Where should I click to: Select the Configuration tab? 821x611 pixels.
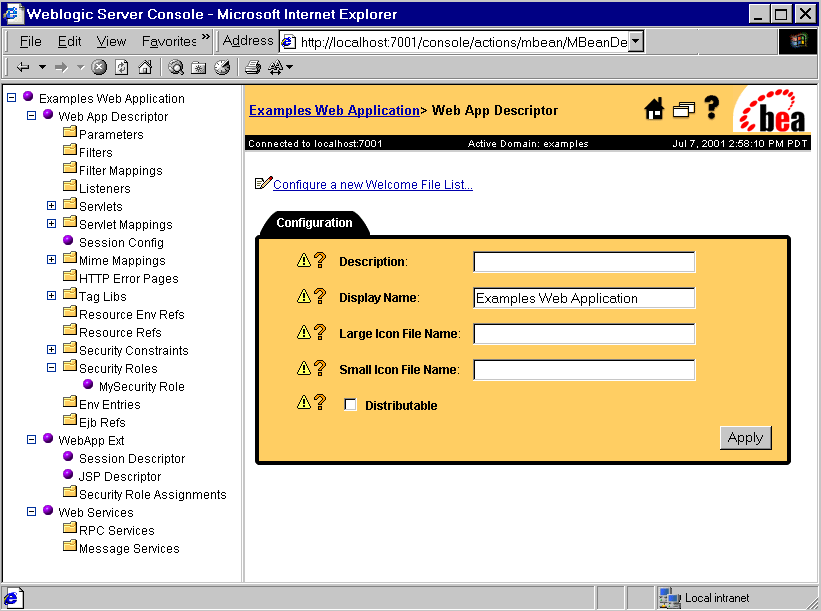tap(314, 223)
